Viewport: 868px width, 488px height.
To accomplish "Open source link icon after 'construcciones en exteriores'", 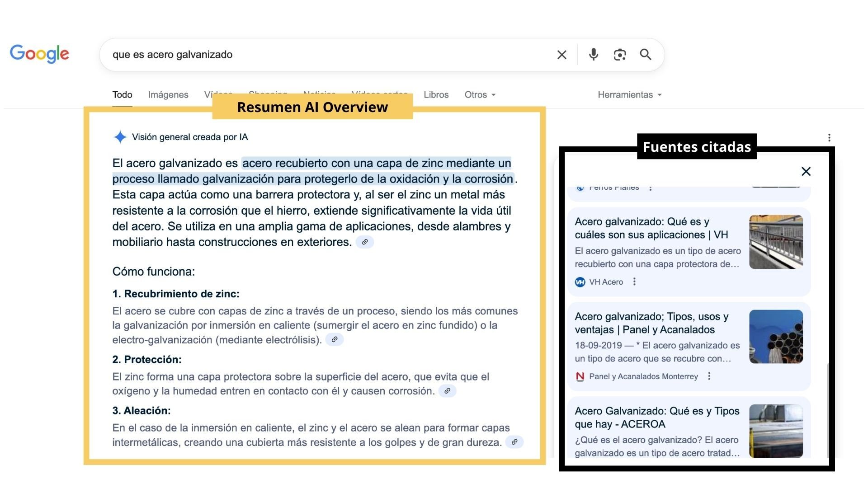I will click(x=365, y=242).
